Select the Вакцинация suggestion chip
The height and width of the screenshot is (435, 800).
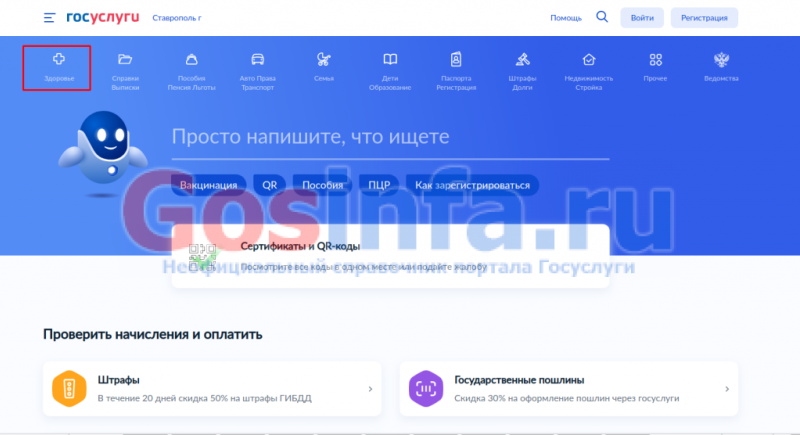pos(209,185)
